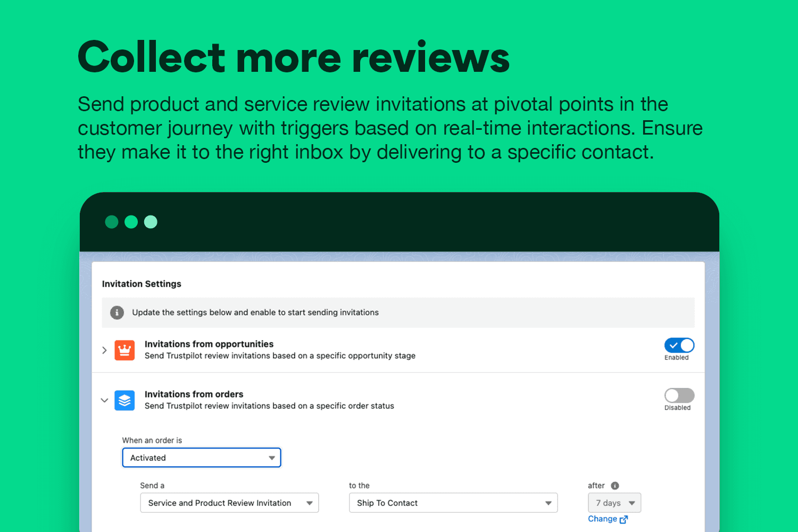Click the 'Invitations from orders' heading
This screenshot has height=532, width=798.
[x=194, y=394]
